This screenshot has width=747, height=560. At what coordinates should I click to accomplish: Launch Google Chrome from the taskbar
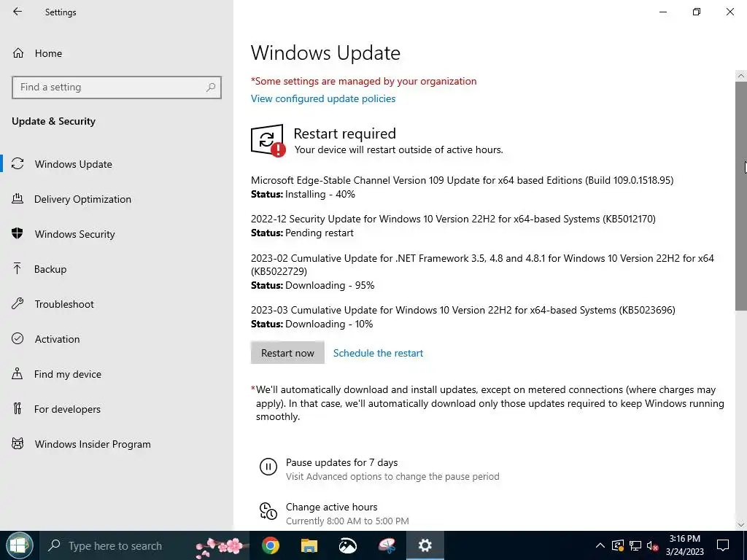(x=270, y=545)
